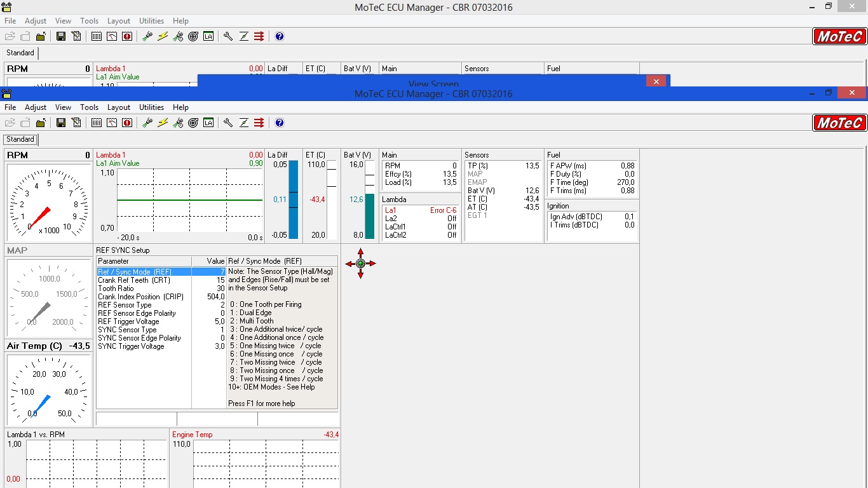The height and width of the screenshot is (488, 868).
Task: Select the REF Sensor Edge Polarity parameter
Action: coord(161,313)
